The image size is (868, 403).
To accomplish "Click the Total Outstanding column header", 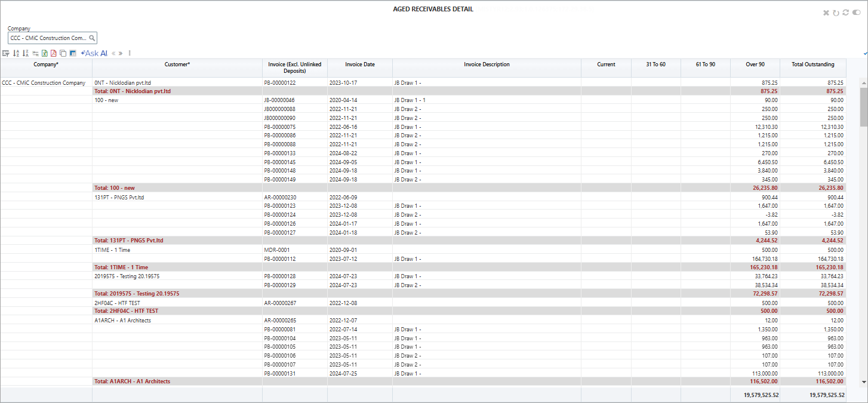I will coord(812,64).
